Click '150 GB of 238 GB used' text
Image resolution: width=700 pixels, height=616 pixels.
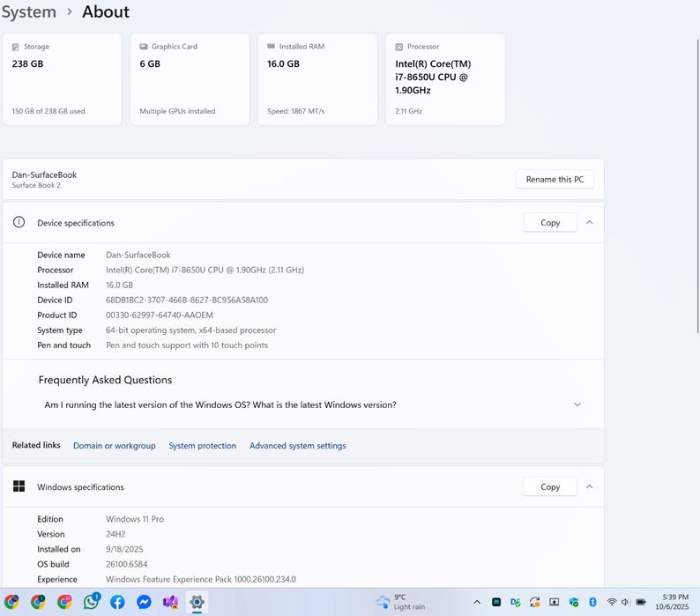48,111
